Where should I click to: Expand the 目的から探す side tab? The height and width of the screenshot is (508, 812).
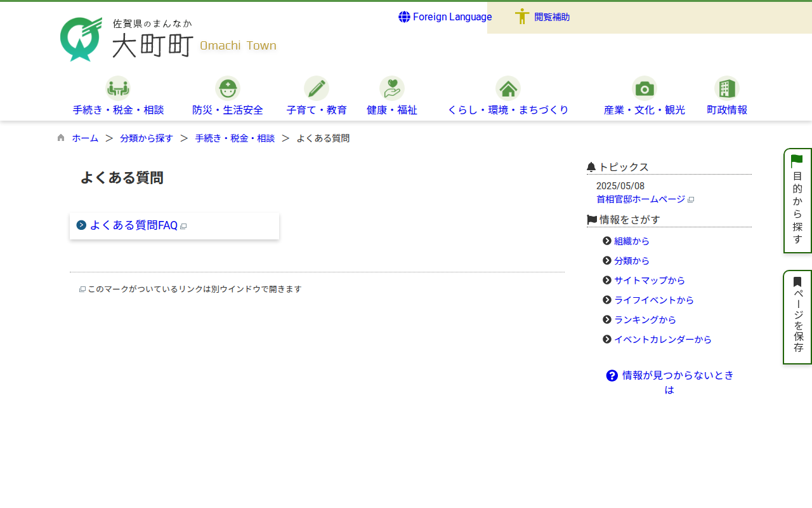[x=797, y=201]
